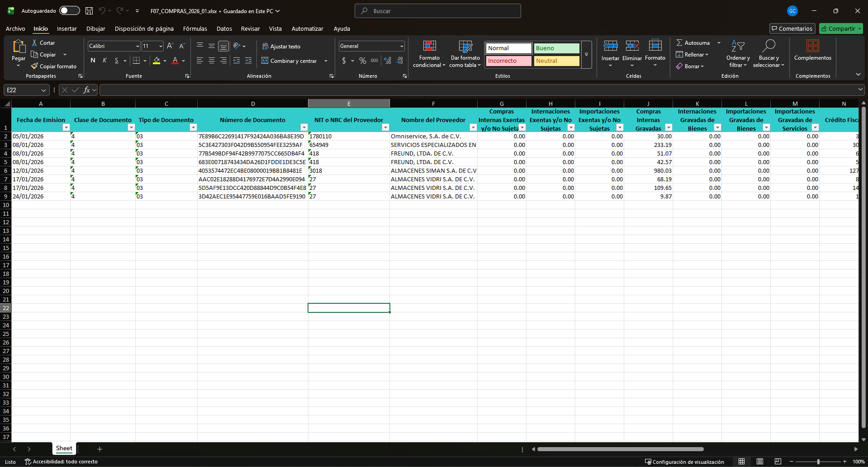Click the Buscar search box

[x=438, y=11]
